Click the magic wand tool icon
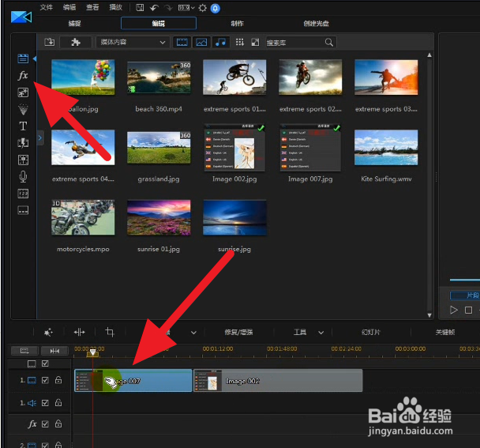The width and height of the screenshot is (480, 448). [x=48, y=332]
